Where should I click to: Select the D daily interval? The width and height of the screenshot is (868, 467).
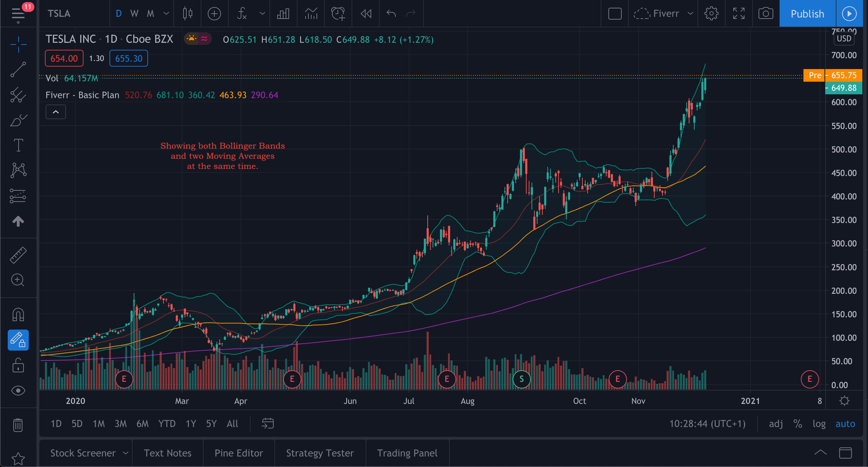[119, 14]
